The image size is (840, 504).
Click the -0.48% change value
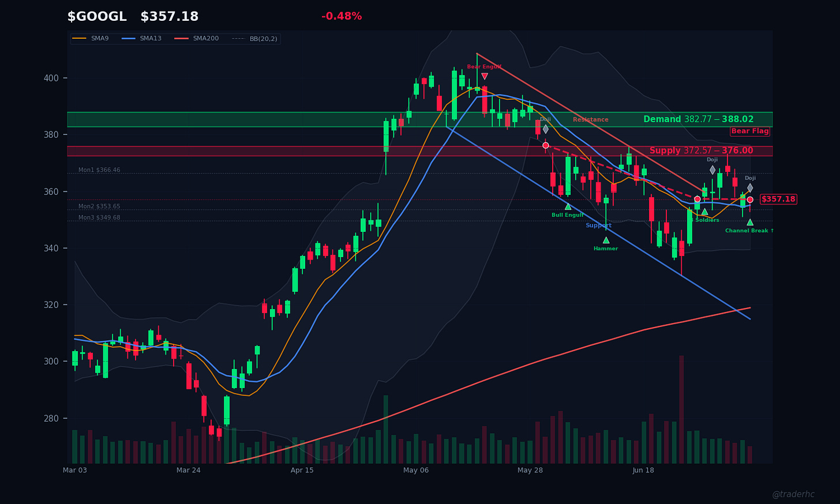pos(342,17)
